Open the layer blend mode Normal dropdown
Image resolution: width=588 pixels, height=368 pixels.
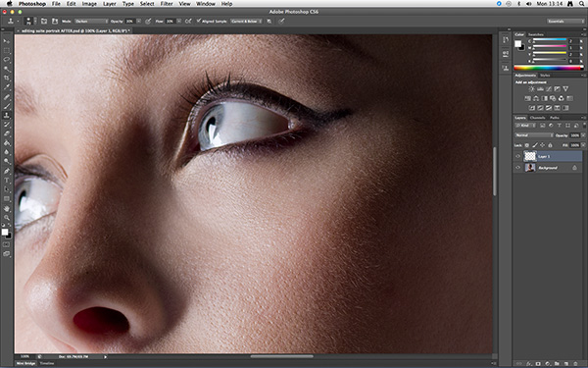point(534,135)
